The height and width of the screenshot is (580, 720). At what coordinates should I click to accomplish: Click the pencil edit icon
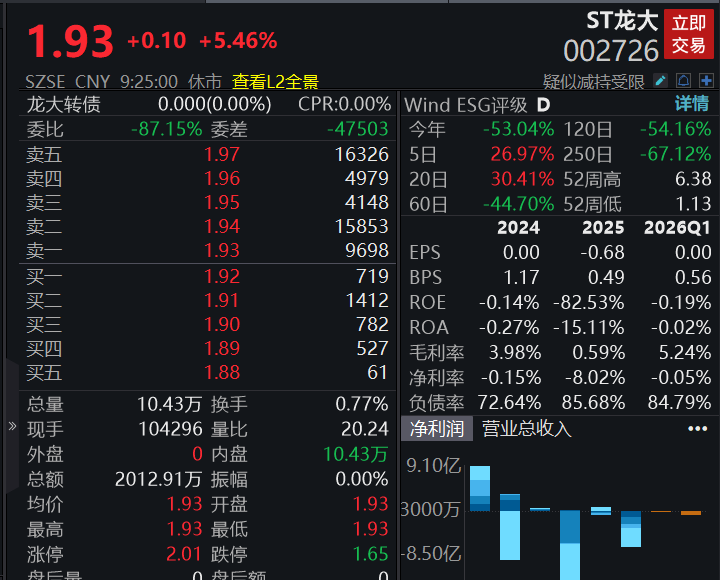[661, 81]
